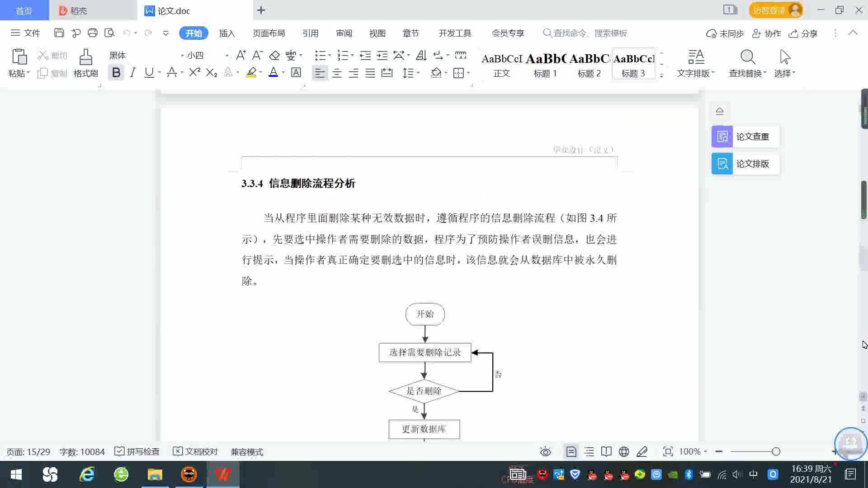Toggle spell check (拼写检查) in status bar
868x488 pixels.
coord(137,452)
